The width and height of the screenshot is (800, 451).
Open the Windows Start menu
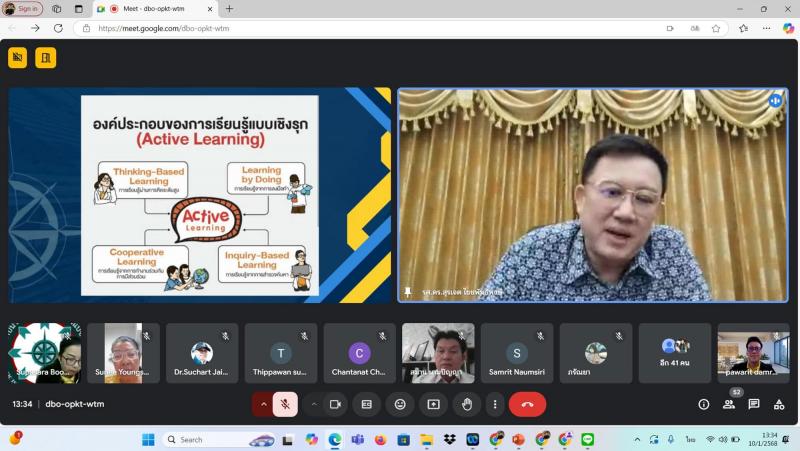pyautogui.click(x=148, y=439)
